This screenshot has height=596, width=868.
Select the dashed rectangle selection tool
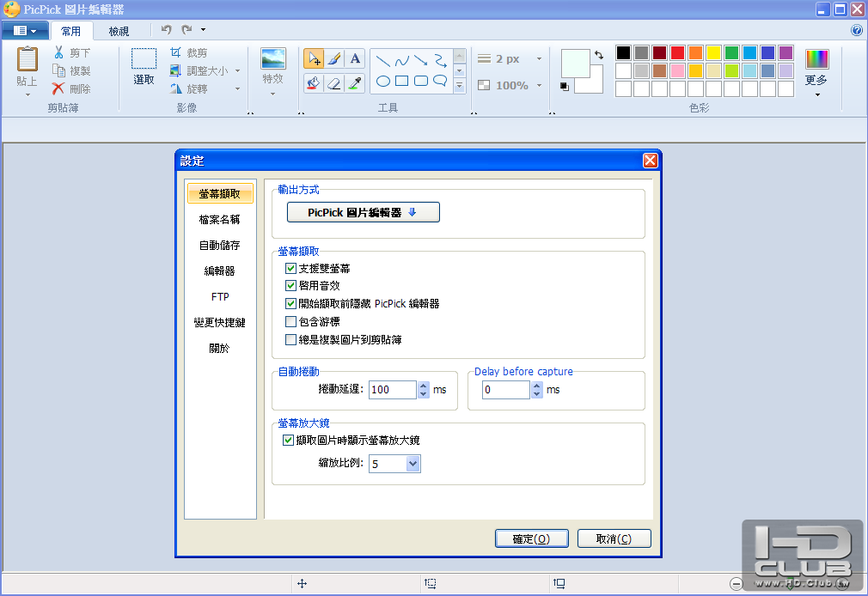click(x=144, y=58)
